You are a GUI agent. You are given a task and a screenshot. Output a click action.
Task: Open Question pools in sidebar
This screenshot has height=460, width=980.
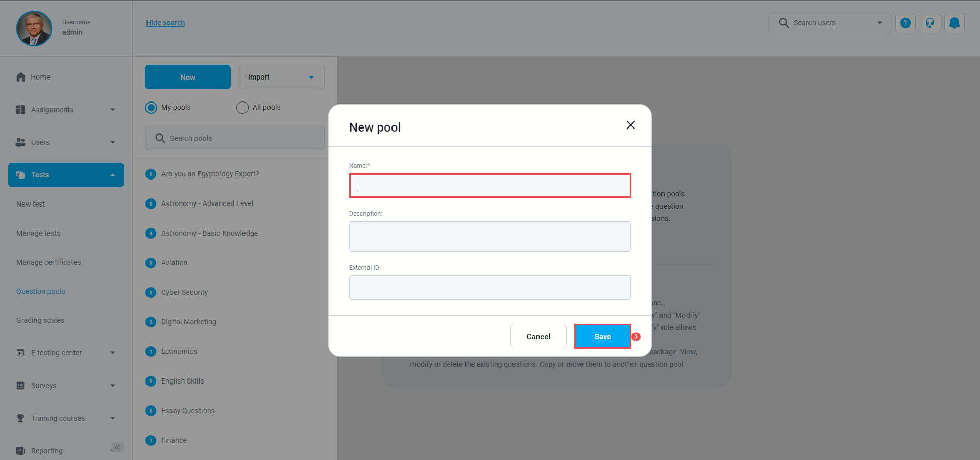(x=41, y=291)
